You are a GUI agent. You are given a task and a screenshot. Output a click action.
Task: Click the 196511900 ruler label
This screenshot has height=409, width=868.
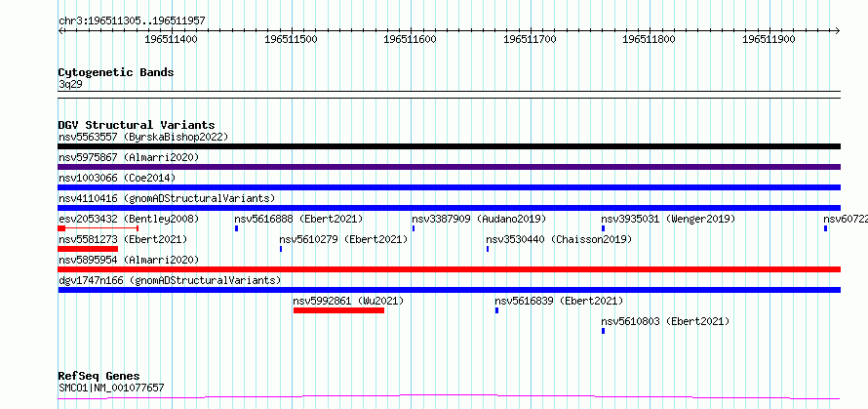pos(769,39)
